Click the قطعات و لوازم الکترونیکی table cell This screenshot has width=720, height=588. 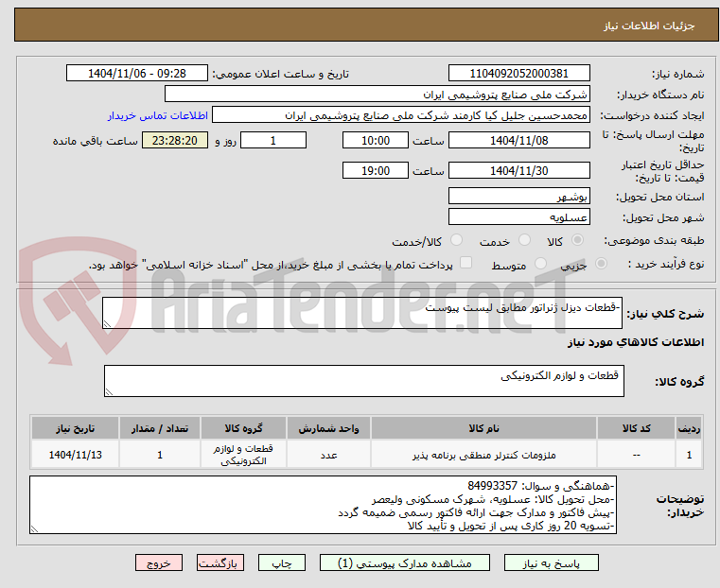coord(243,455)
